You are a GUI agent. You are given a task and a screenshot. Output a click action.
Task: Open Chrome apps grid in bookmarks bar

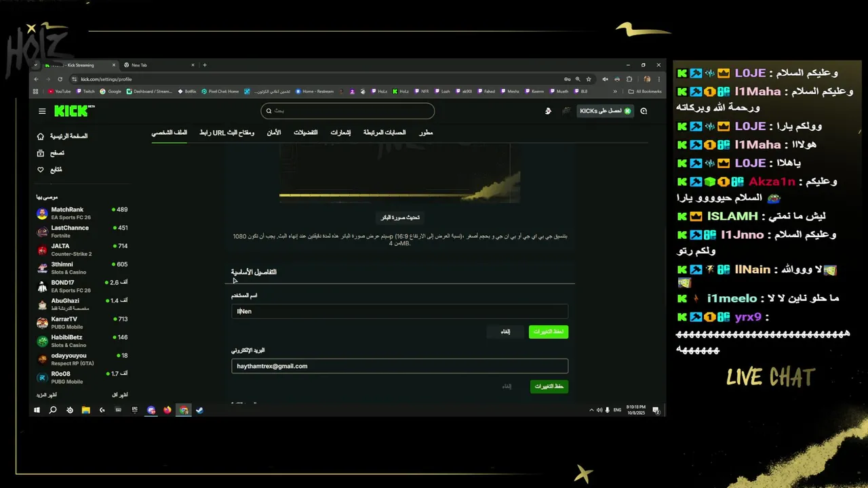tap(37, 91)
